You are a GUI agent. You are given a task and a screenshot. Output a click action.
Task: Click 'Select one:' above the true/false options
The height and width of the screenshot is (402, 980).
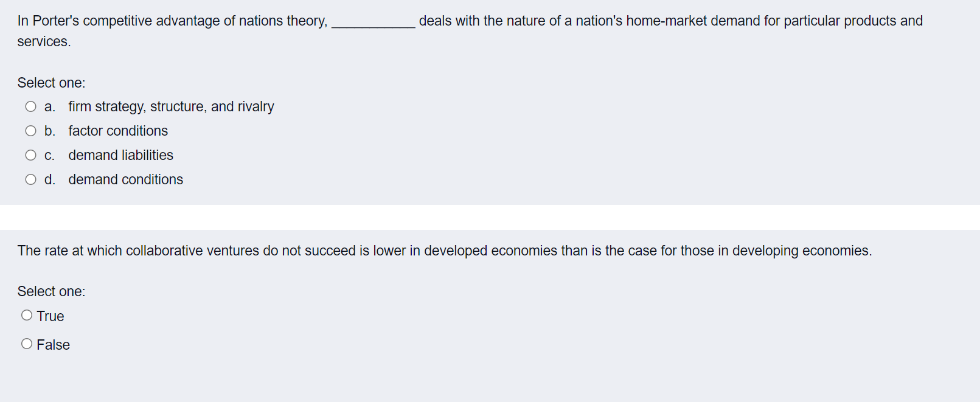pyautogui.click(x=51, y=291)
